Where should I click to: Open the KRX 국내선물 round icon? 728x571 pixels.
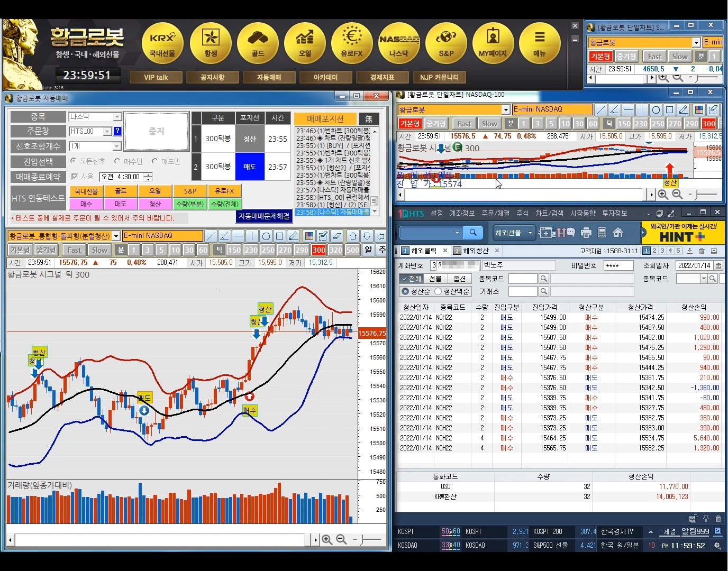coord(162,43)
